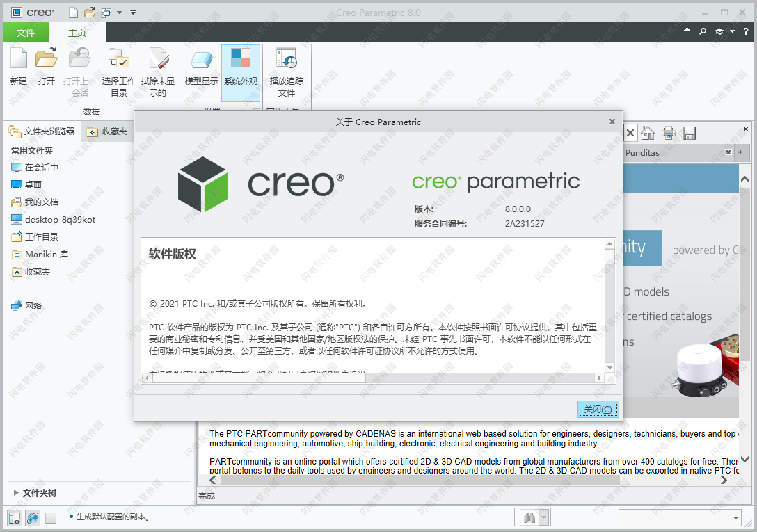Click the browser page scroll up chevron
This screenshot has width=757, height=532.
click(745, 179)
